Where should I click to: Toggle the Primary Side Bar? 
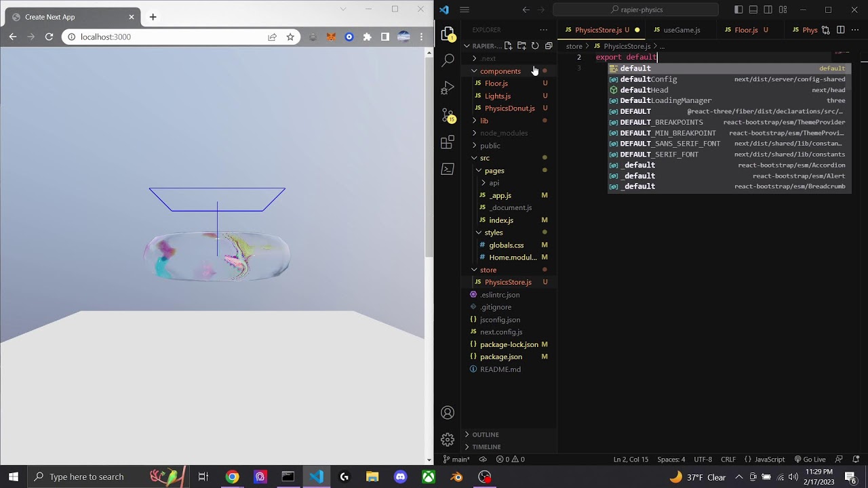pos(738,9)
